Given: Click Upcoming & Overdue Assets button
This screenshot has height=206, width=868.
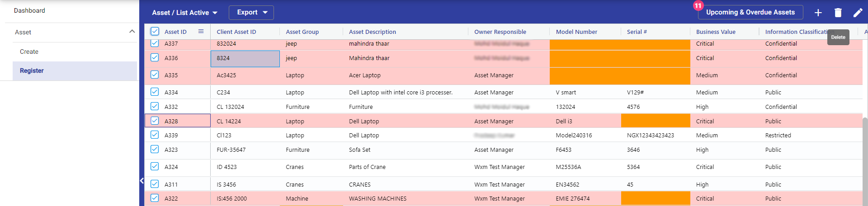Looking at the screenshot, I should pos(750,12).
